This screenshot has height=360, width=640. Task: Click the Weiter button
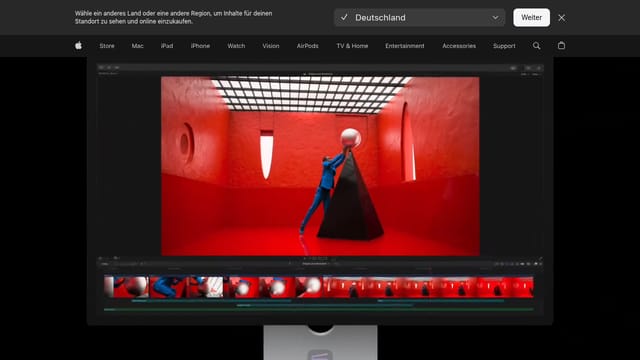(531, 18)
